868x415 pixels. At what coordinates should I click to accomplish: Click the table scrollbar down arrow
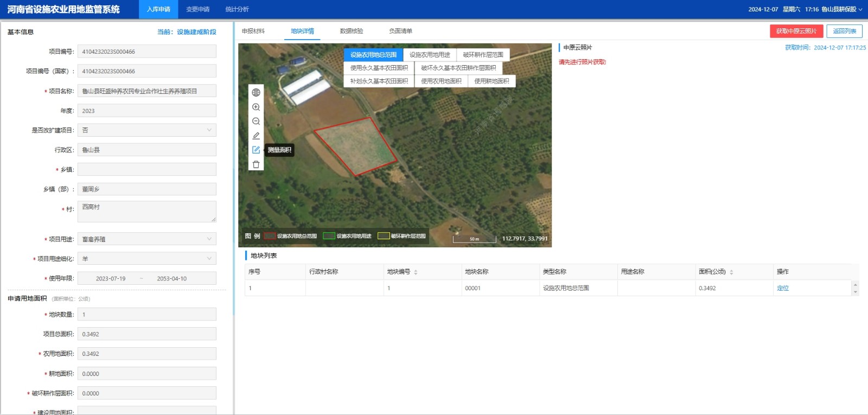(856, 292)
